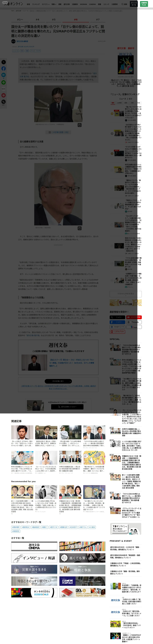Go to article page #5

tap(54, 20)
